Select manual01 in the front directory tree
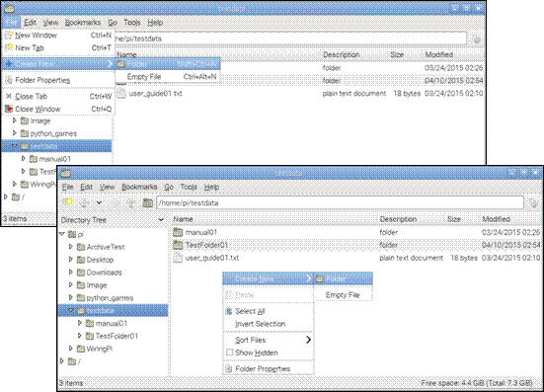The height and width of the screenshot is (392, 544). pyautogui.click(x=112, y=323)
